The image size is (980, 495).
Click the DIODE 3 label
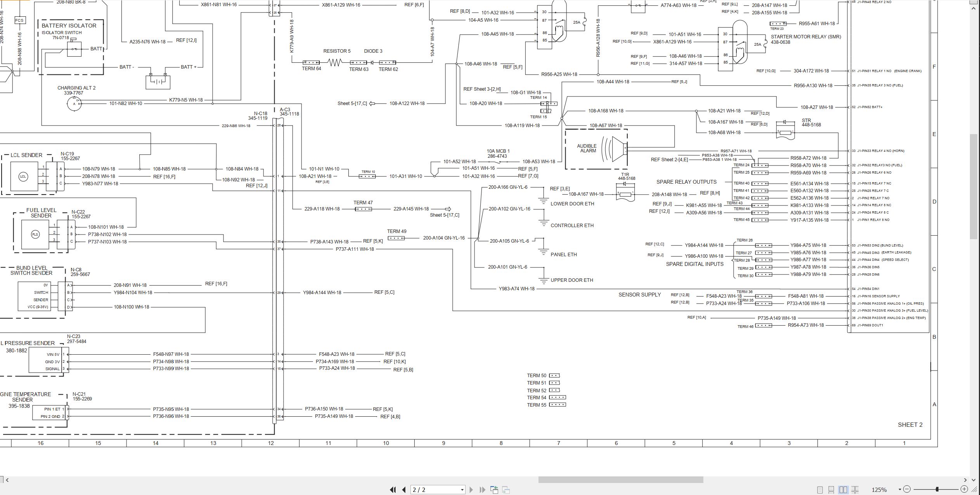[x=373, y=51]
